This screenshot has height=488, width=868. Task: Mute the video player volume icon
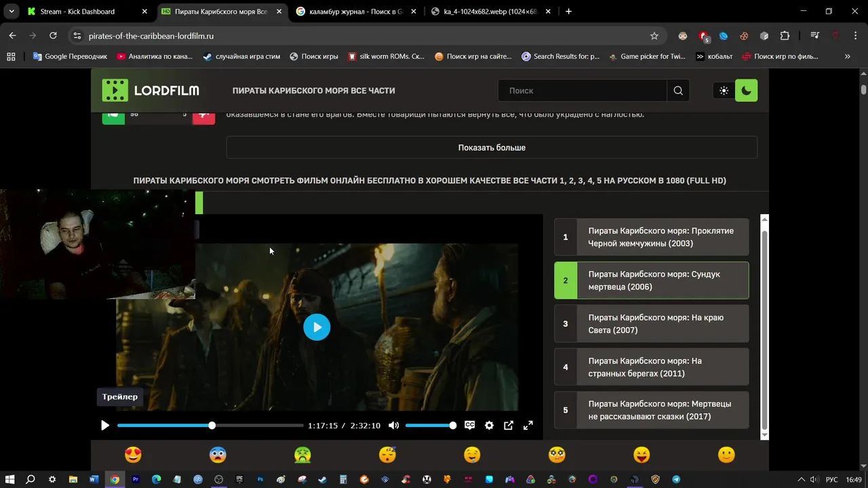[393, 426]
